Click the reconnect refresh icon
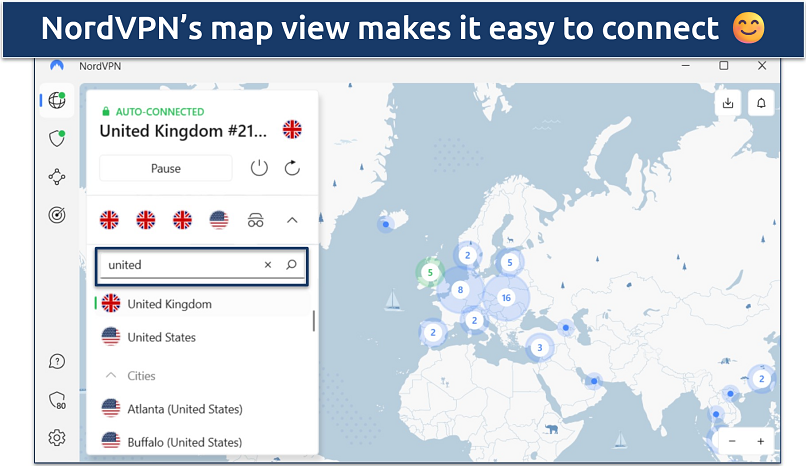 (292, 168)
